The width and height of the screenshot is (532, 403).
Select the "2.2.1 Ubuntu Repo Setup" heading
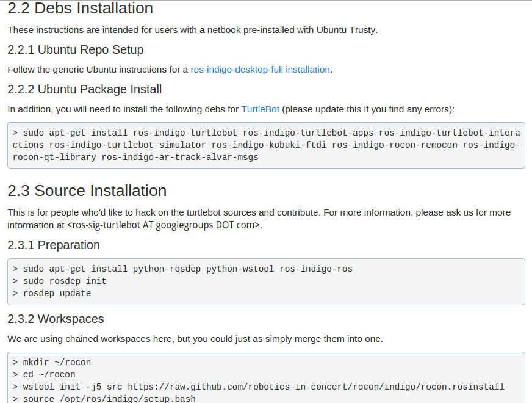pyautogui.click(x=76, y=49)
